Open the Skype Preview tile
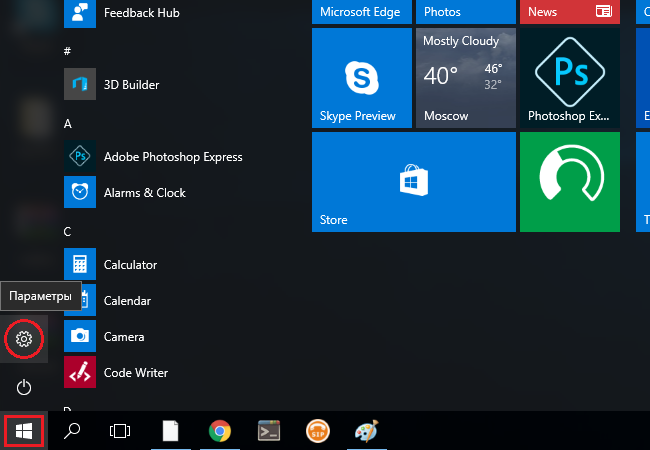The height and width of the screenshot is (450, 650). point(362,78)
